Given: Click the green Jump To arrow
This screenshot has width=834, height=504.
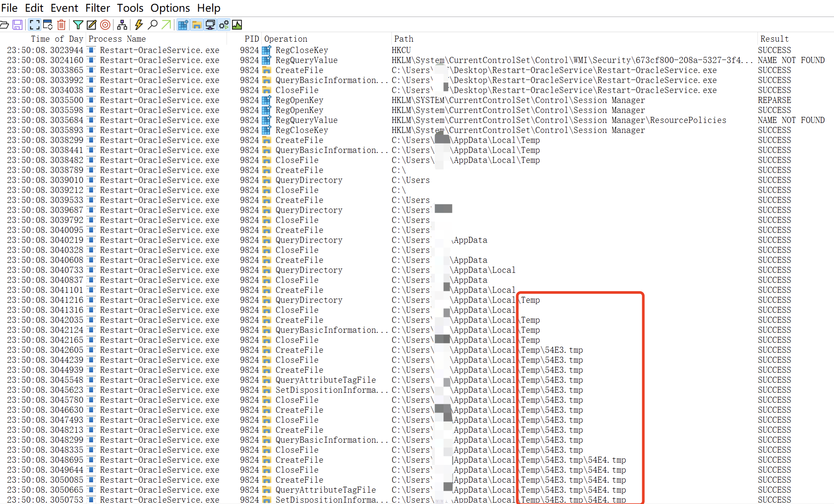Looking at the screenshot, I should pyautogui.click(x=166, y=25).
